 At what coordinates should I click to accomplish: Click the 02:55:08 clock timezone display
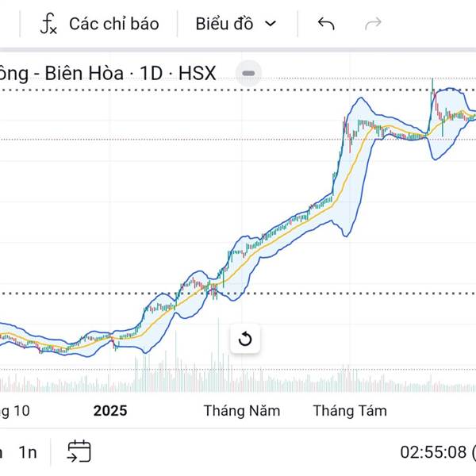pyautogui.click(x=432, y=452)
